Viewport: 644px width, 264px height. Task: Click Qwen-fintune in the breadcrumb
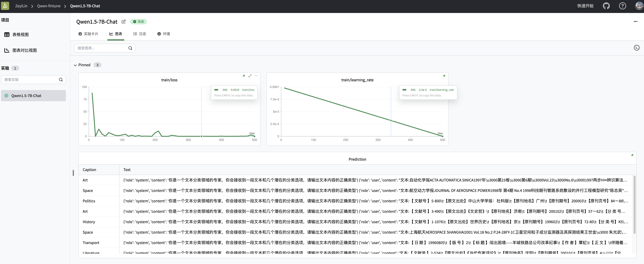pos(49,6)
